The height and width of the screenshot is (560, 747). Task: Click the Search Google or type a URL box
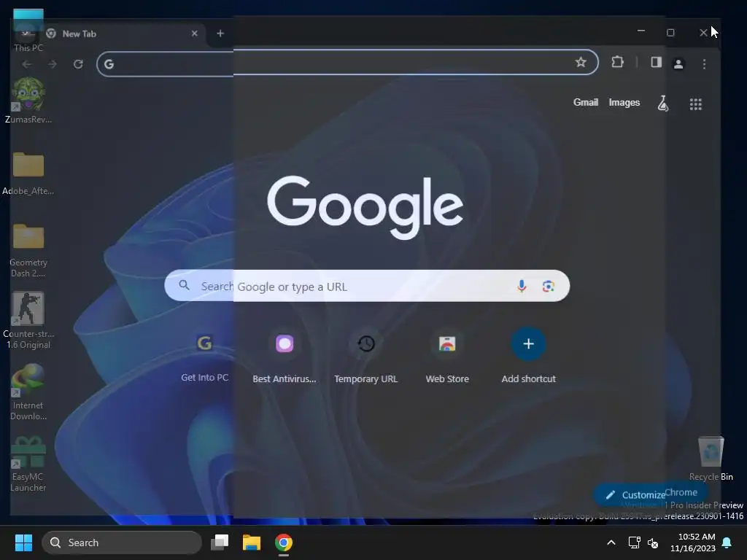tap(367, 286)
